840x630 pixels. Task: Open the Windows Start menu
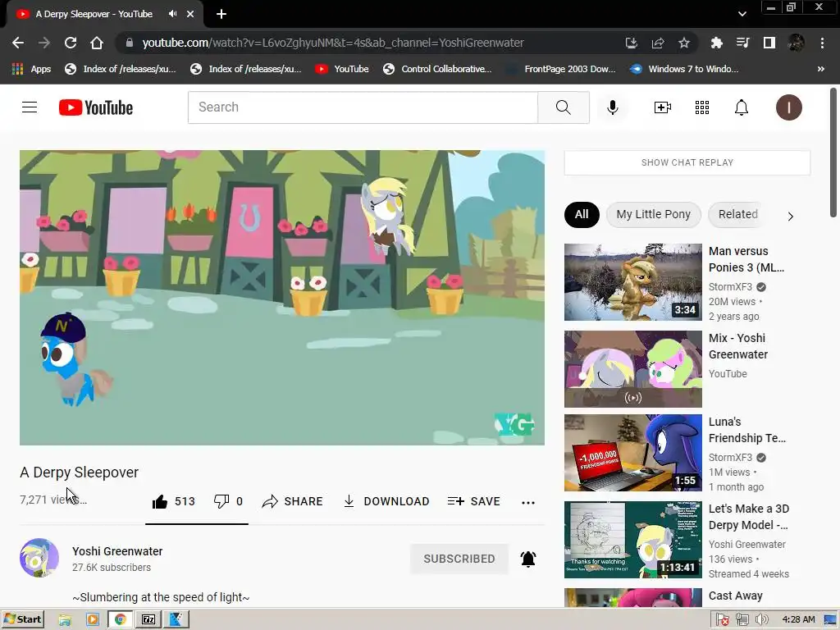coord(22,619)
